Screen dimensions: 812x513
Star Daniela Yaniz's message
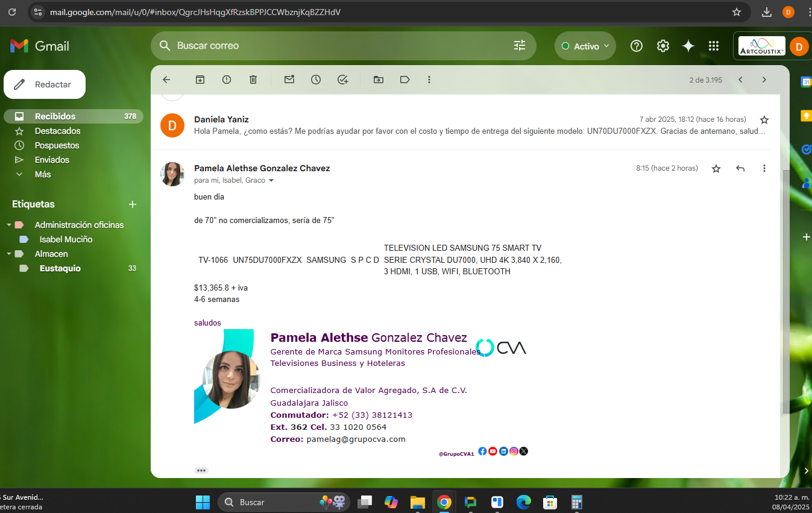(764, 120)
